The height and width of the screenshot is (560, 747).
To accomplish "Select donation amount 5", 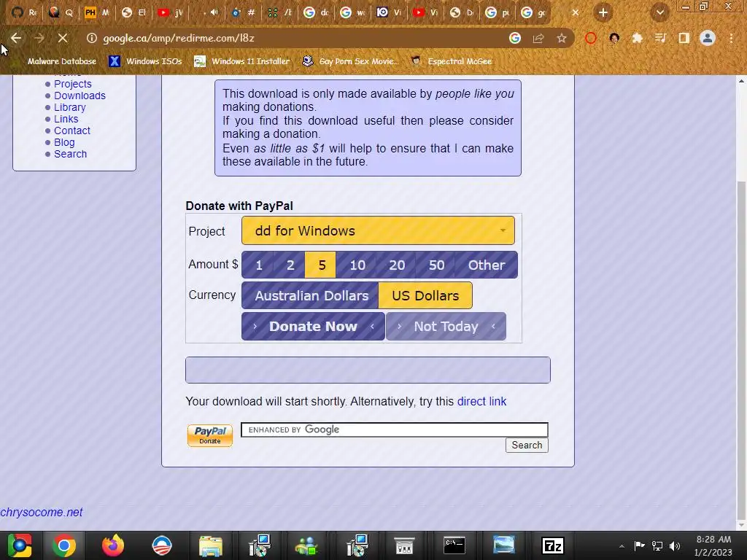I will 321,265.
